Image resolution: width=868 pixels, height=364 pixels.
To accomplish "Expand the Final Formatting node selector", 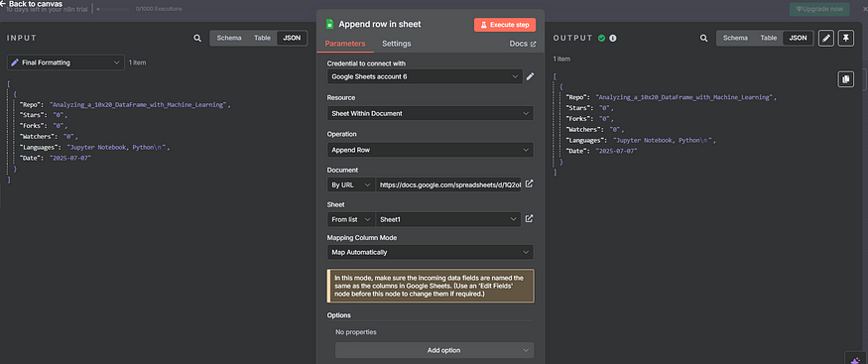I will (x=65, y=62).
